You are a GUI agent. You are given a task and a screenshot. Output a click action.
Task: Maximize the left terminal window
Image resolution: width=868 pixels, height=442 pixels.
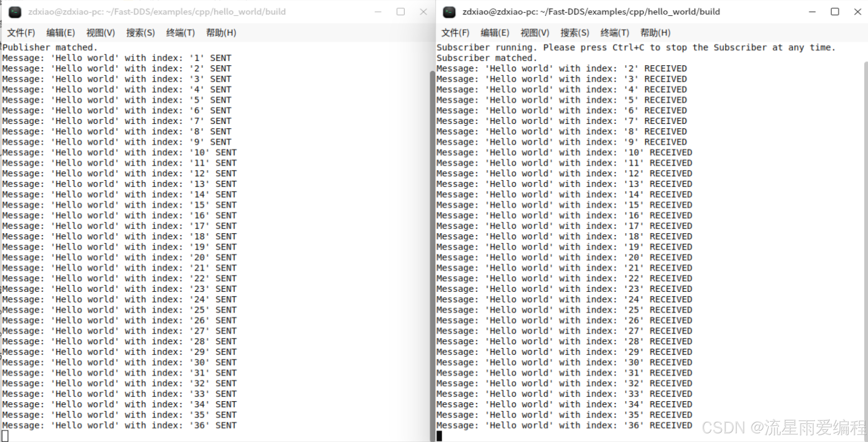tap(401, 12)
